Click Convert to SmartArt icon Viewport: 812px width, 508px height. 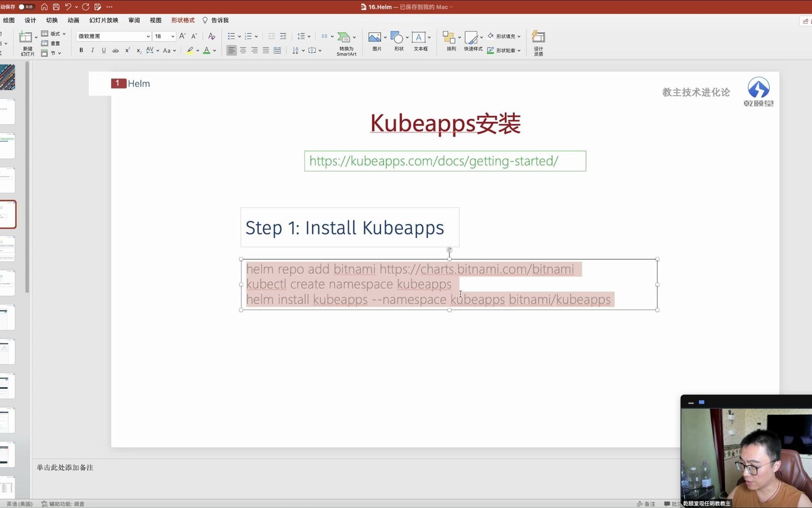tap(344, 38)
